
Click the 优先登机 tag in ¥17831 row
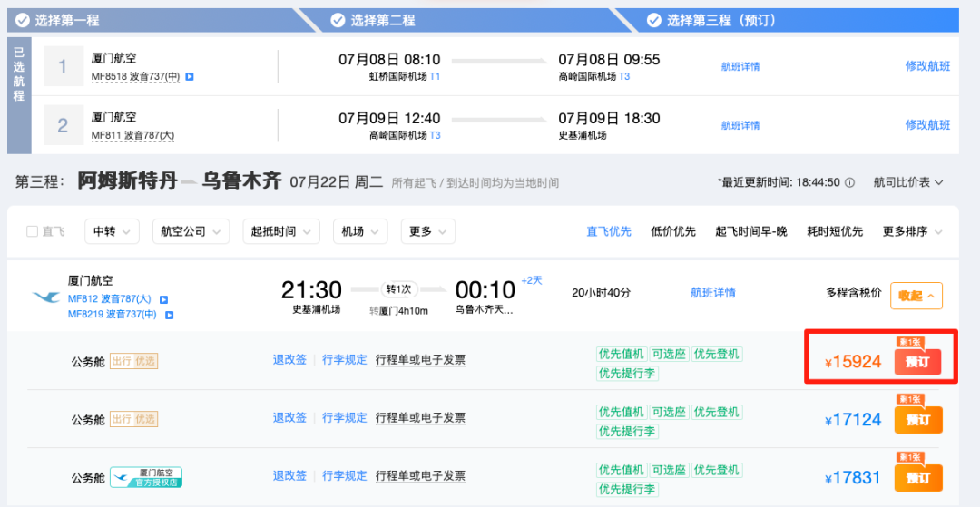click(x=716, y=470)
